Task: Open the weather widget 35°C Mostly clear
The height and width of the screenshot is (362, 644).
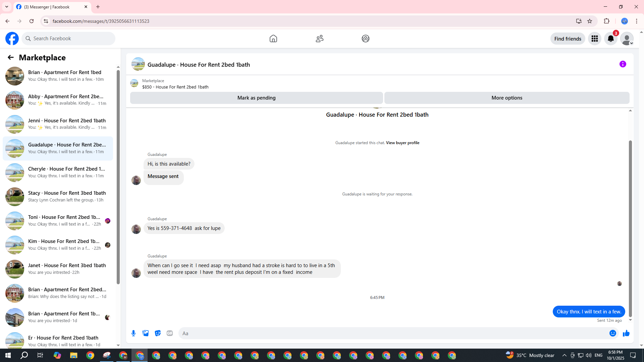Action: pyautogui.click(x=530, y=355)
